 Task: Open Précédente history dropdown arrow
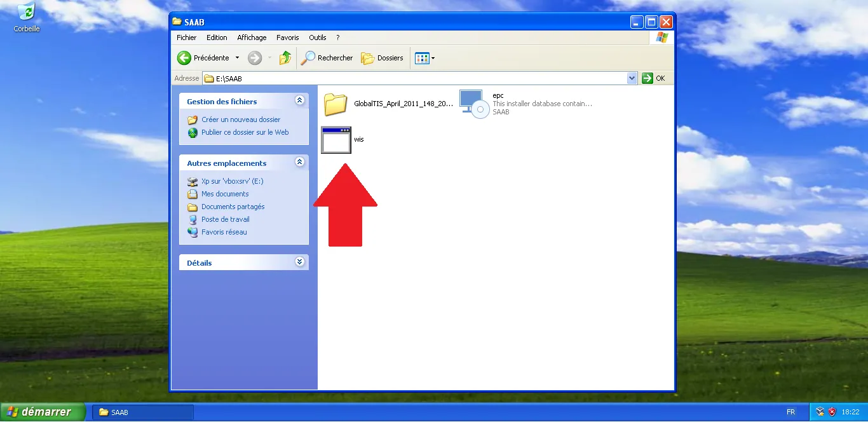(238, 58)
